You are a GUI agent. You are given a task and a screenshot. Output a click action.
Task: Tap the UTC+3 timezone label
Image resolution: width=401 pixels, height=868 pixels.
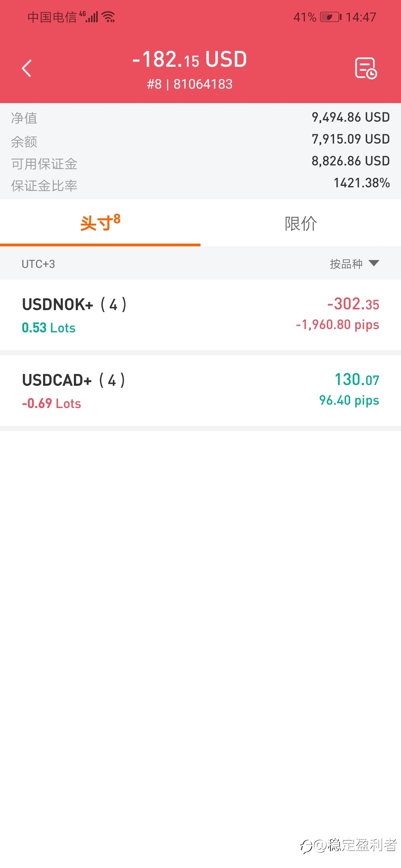tap(38, 264)
